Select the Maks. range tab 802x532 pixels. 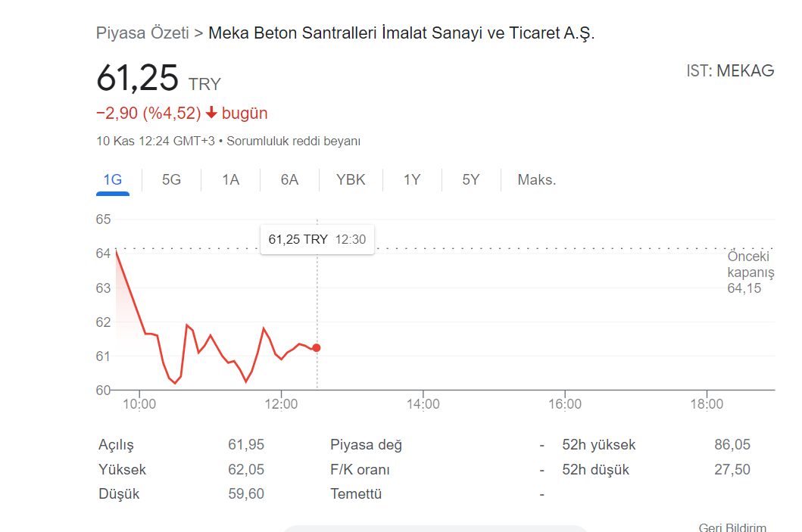536,180
